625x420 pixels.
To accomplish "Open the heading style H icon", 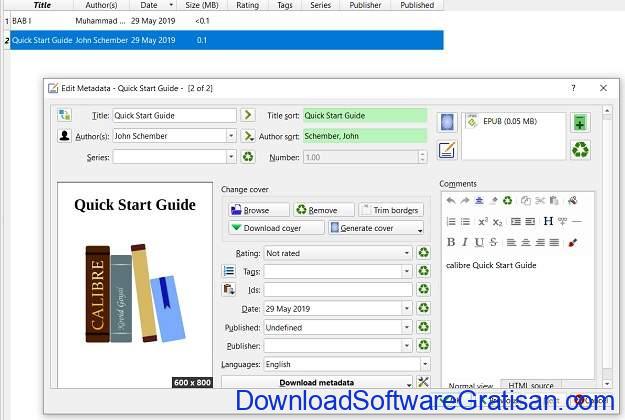I will (548, 221).
